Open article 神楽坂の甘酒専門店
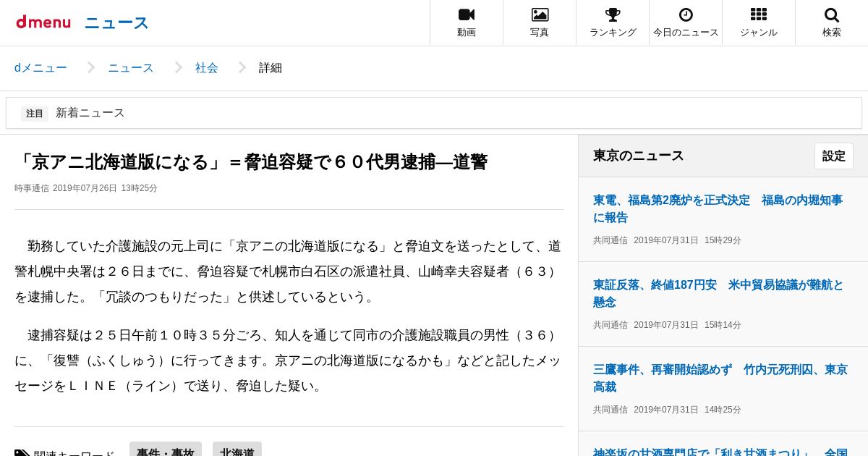The width and height of the screenshot is (868, 456). pyautogui.click(x=720, y=451)
